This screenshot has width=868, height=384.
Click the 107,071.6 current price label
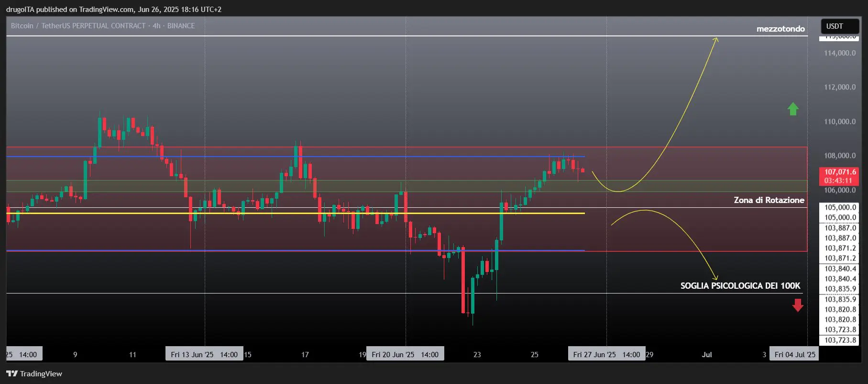(840, 171)
